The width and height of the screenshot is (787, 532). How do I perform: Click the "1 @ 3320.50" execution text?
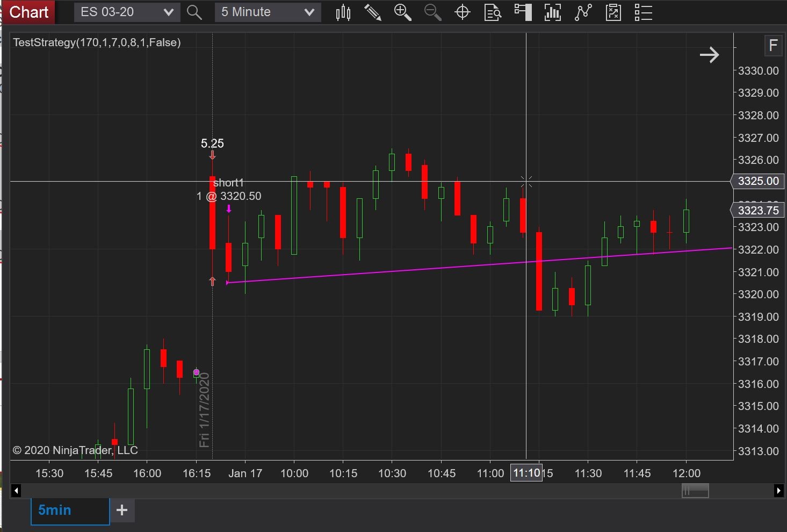[229, 196]
